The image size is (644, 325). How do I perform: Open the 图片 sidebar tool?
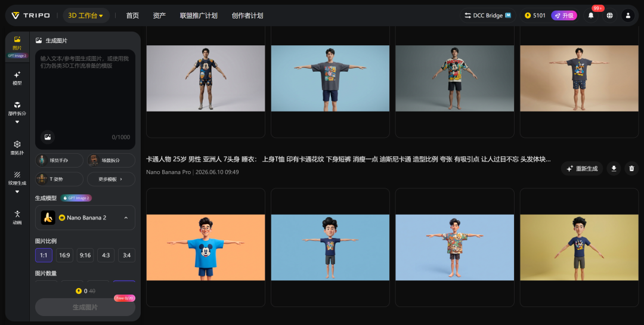point(17,47)
